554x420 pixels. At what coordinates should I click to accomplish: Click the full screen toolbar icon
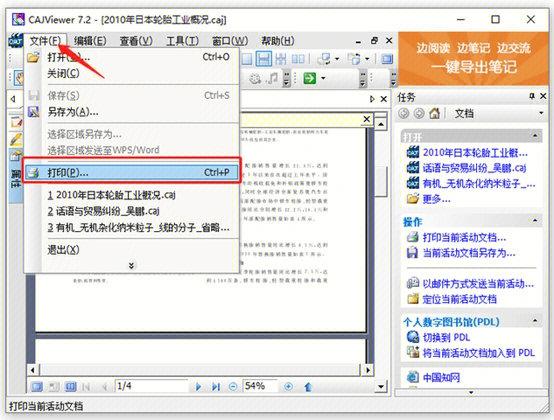coord(387,59)
